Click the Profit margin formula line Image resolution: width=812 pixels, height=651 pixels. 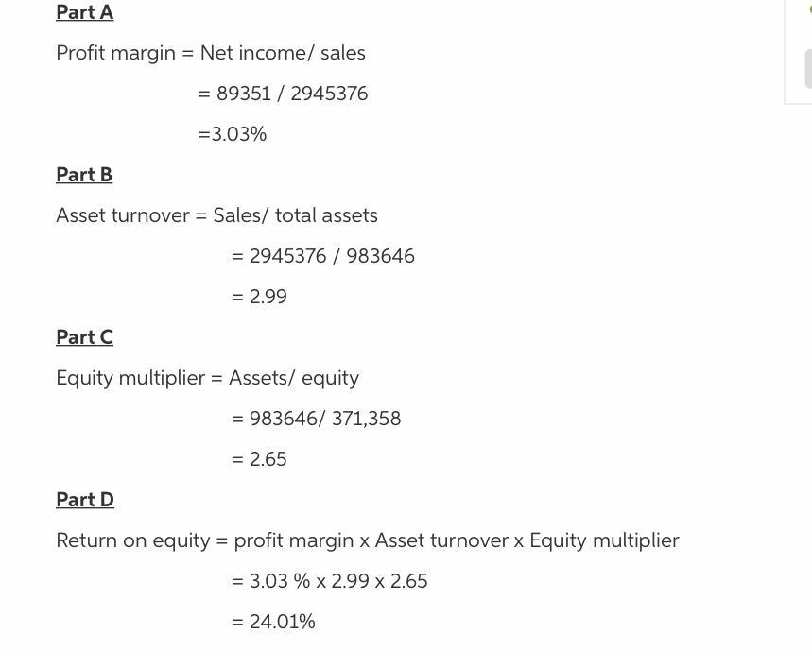pyautogui.click(x=211, y=53)
